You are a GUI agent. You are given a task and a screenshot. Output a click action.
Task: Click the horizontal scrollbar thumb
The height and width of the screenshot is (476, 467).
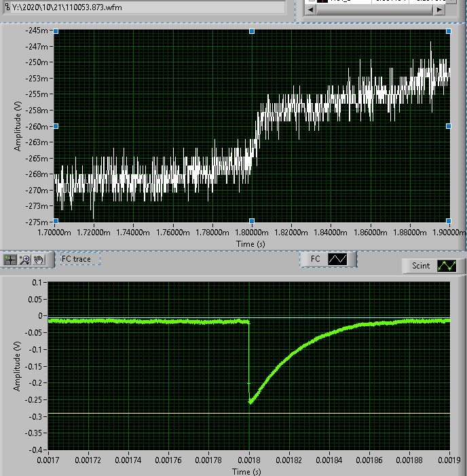(375, 9)
